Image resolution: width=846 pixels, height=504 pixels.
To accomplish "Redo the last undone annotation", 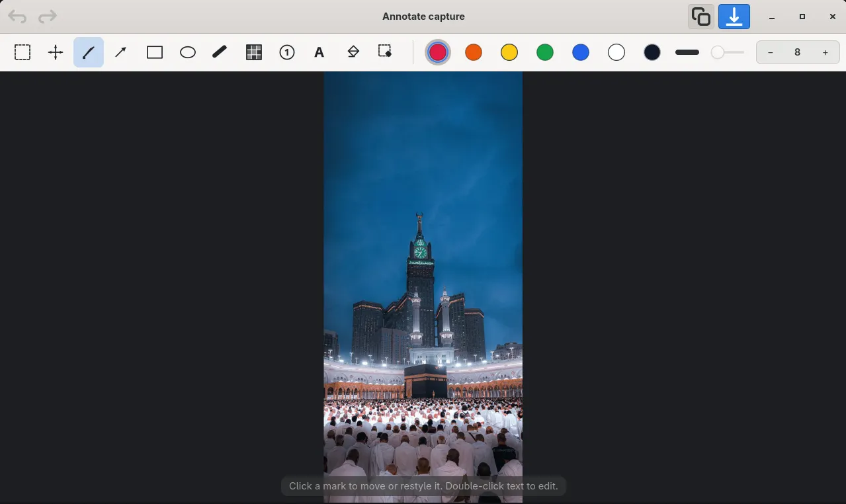I will [x=48, y=17].
